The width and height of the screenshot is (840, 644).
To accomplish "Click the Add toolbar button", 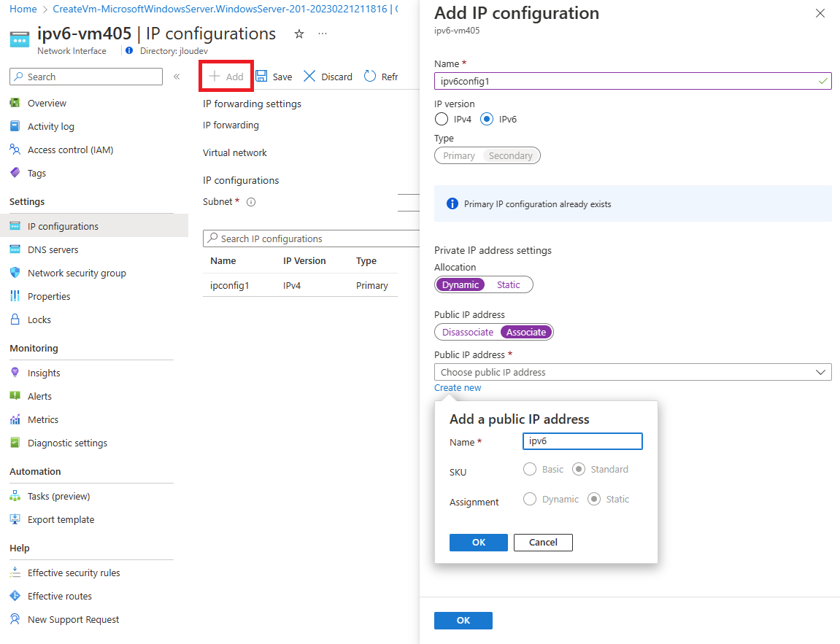I will tap(226, 76).
